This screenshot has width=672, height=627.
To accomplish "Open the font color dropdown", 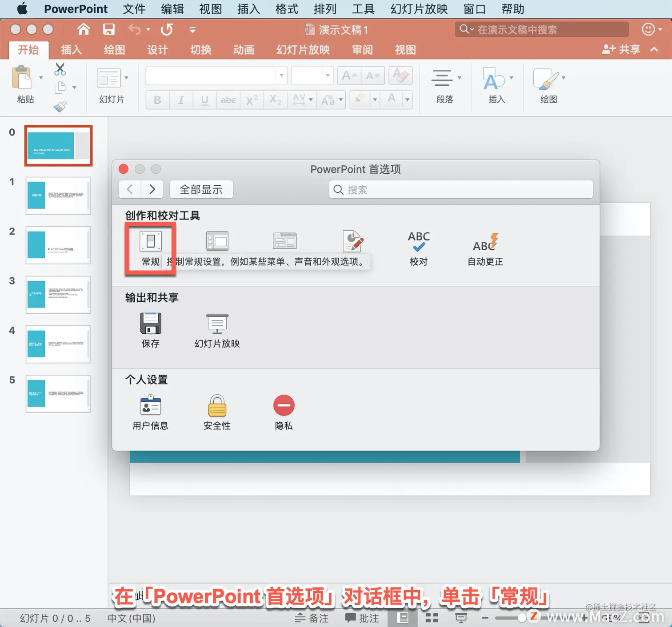I will (407, 100).
